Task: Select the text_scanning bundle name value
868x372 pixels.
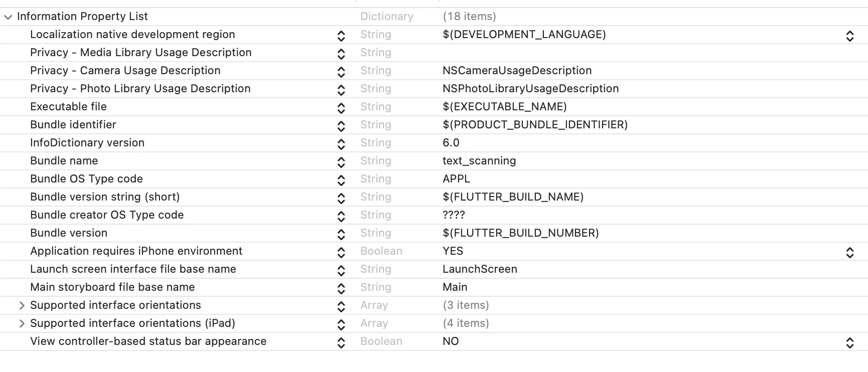Action: (479, 161)
